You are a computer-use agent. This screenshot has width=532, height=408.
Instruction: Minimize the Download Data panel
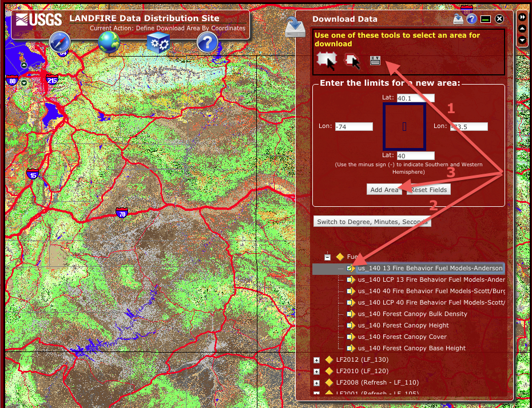(x=486, y=19)
